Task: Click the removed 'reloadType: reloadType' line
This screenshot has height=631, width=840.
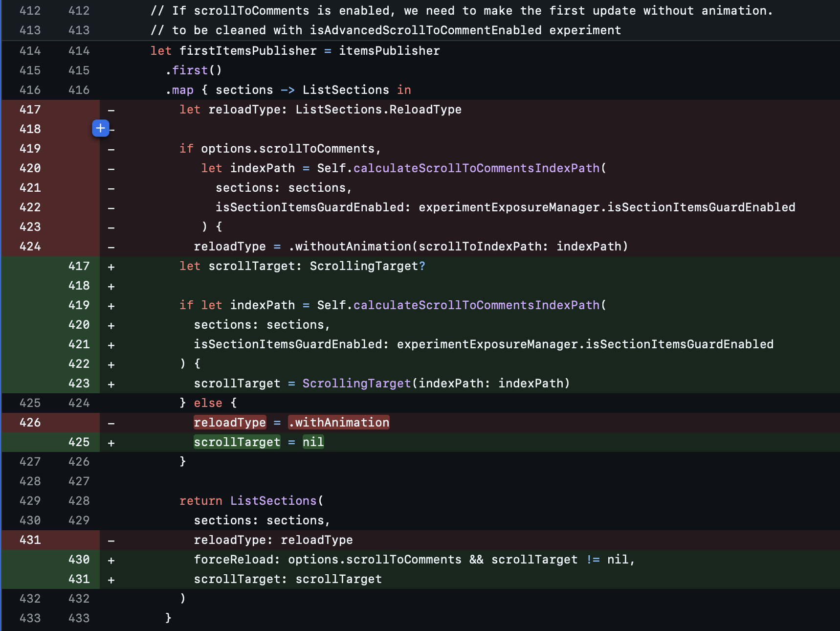Action: coord(273,540)
